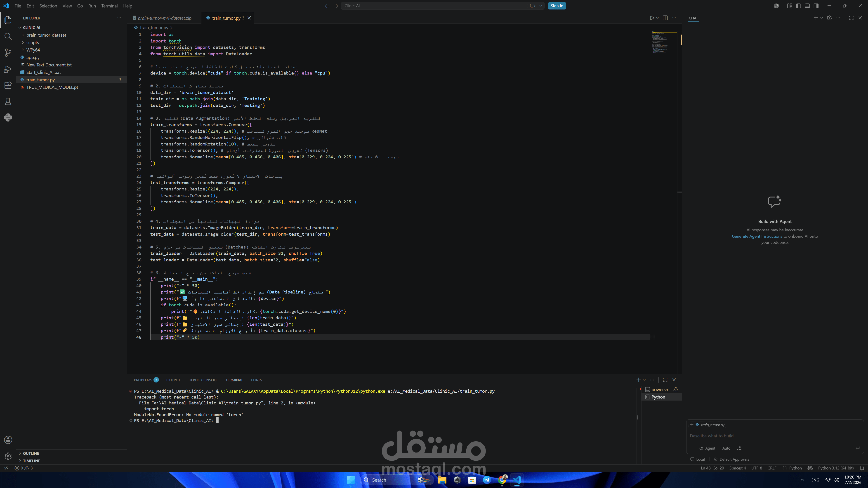Open the Auto model picker

click(726, 448)
